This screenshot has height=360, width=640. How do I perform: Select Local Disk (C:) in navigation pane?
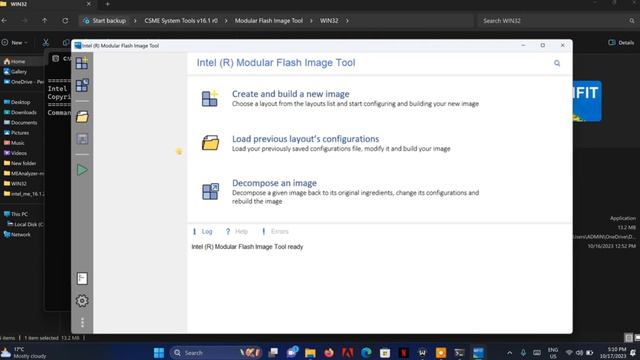point(25,224)
